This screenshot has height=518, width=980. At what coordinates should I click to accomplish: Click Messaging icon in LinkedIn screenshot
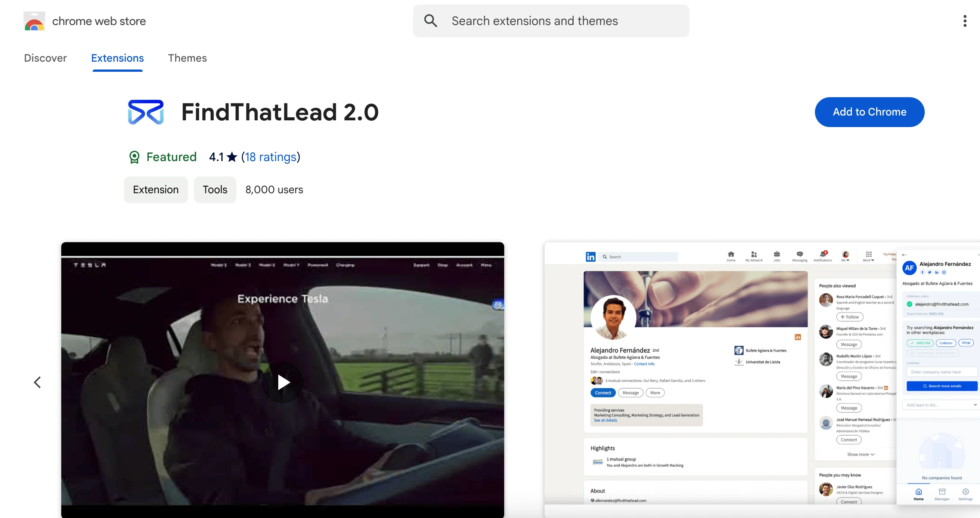click(800, 256)
